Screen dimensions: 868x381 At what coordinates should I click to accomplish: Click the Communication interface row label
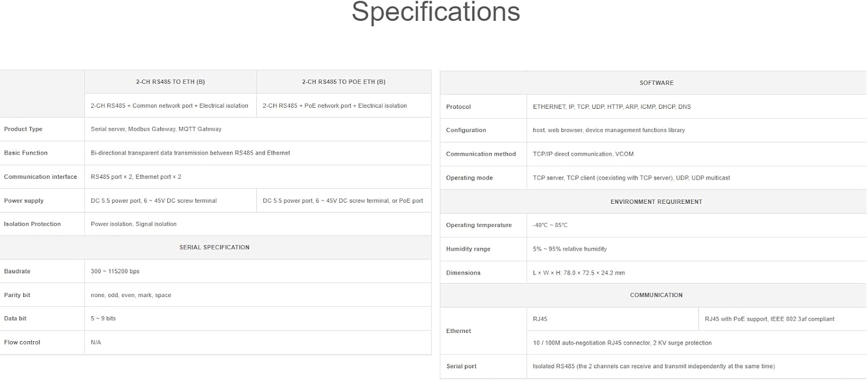pyautogui.click(x=41, y=177)
